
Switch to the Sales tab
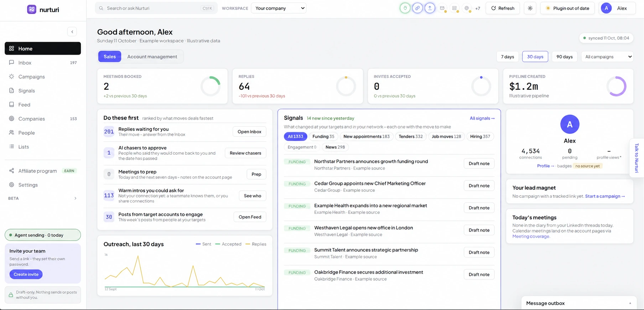point(110,57)
